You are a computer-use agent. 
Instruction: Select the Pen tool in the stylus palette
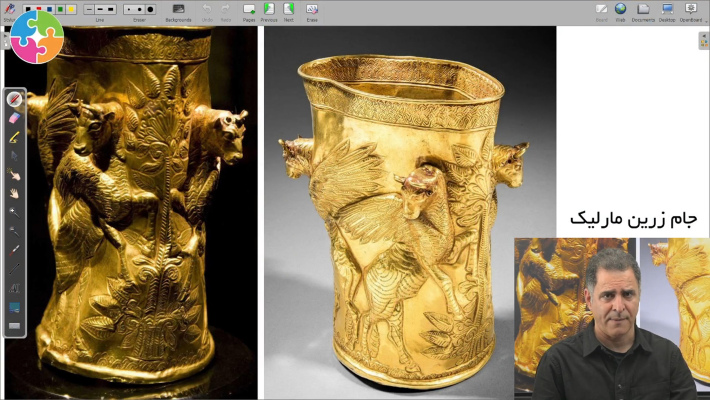14,99
